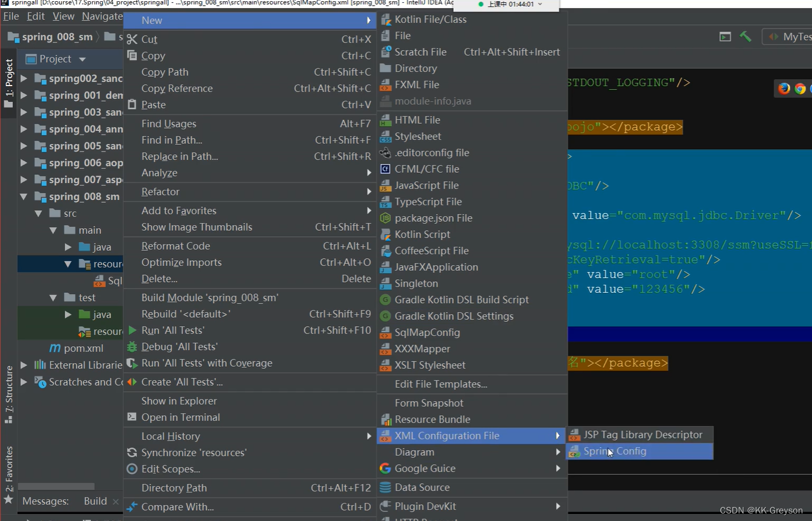The height and width of the screenshot is (521, 812).
Task: Click the Google Guice icon
Action: pyautogui.click(x=386, y=469)
